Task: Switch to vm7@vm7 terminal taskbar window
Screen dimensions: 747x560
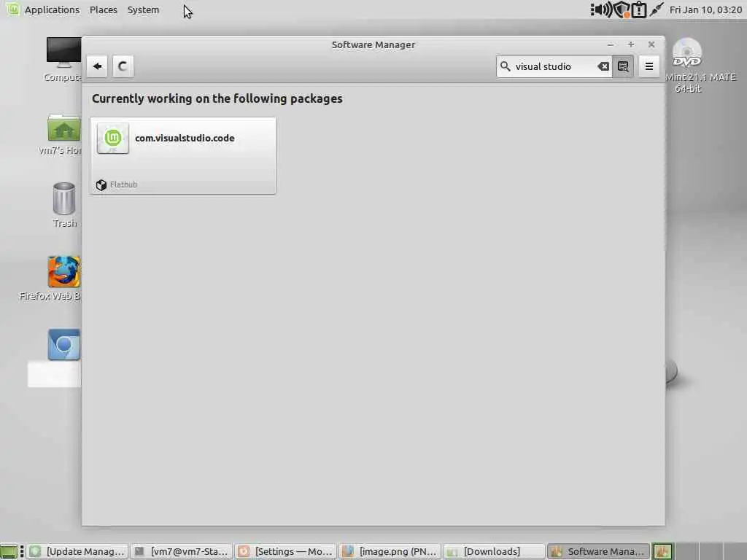Action: click(x=181, y=551)
